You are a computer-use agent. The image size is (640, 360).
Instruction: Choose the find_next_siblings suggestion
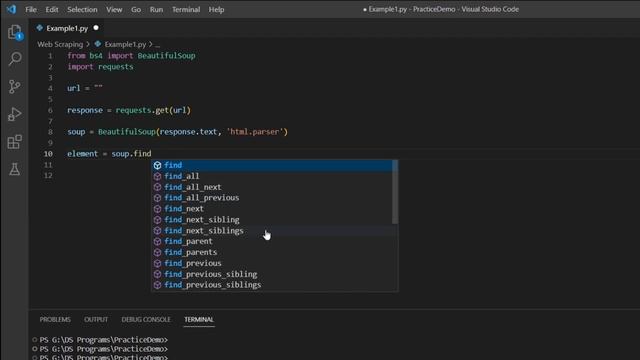coord(272,231)
